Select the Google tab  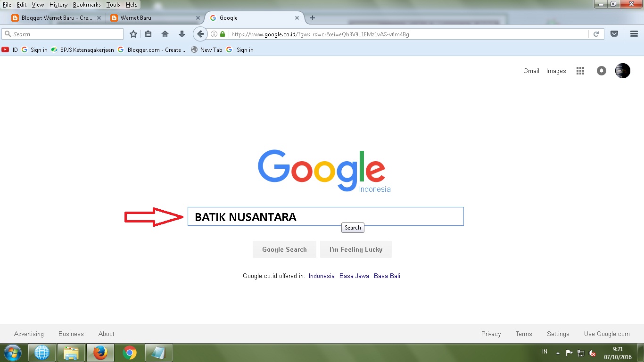(255, 18)
